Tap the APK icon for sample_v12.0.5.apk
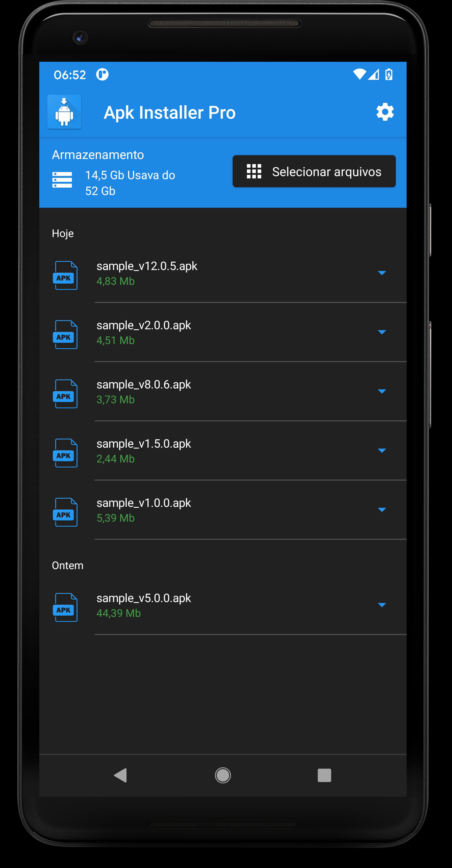 pos(65,275)
